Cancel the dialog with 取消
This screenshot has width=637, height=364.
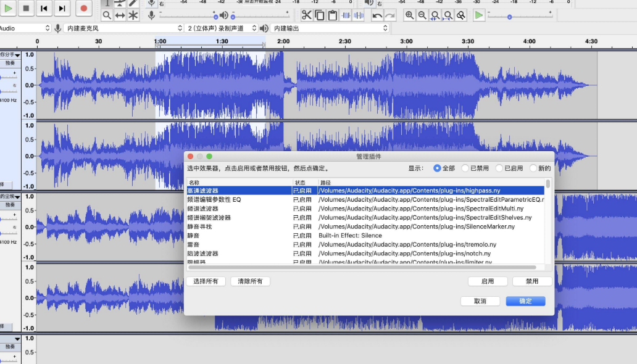point(480,301)
